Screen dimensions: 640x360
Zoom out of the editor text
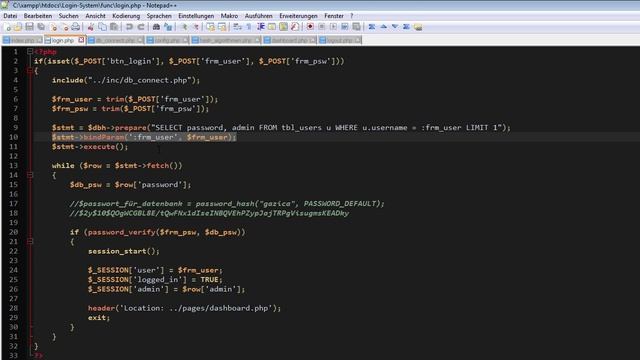(196, 27)
